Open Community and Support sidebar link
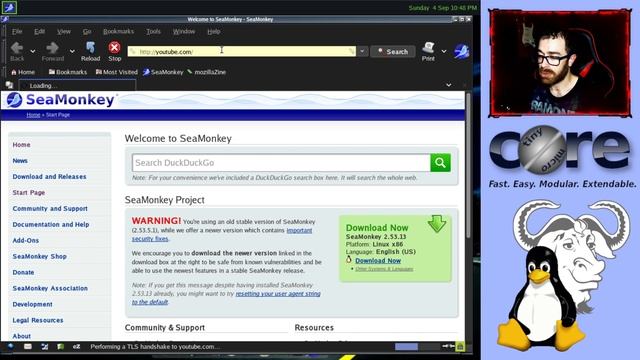The height and width of the screenshot is (360, 640). coord(50,209)
